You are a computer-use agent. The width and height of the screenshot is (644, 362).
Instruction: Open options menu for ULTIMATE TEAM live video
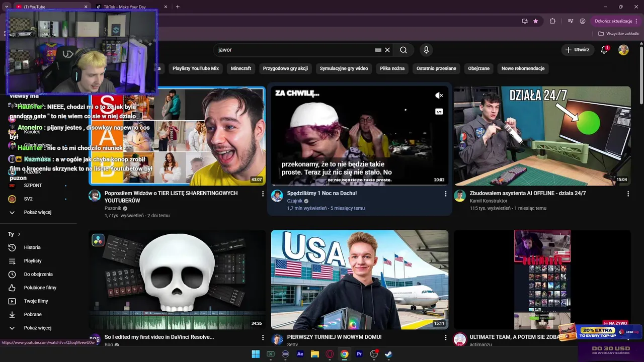coord(628,337)
